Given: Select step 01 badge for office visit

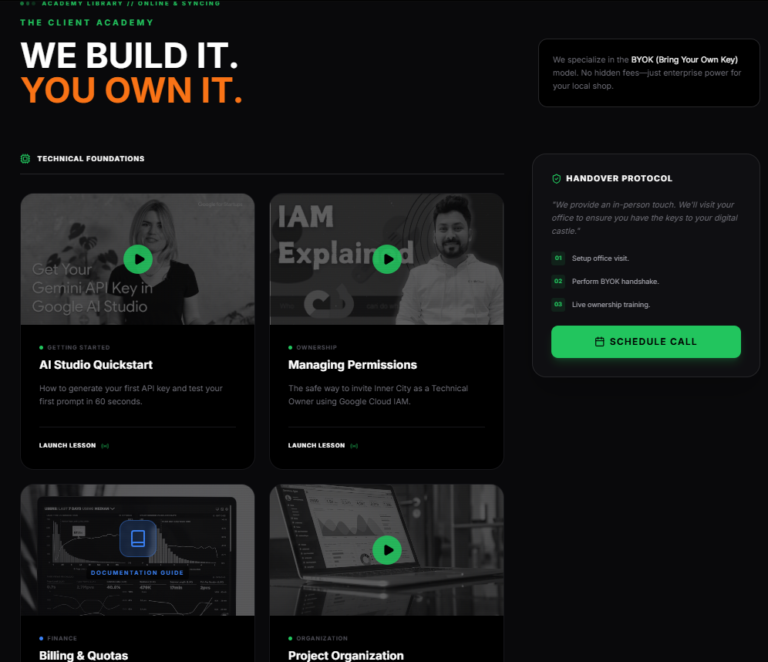Looking at the screenshot, I should pyautogui.click(x=558, y=258).
